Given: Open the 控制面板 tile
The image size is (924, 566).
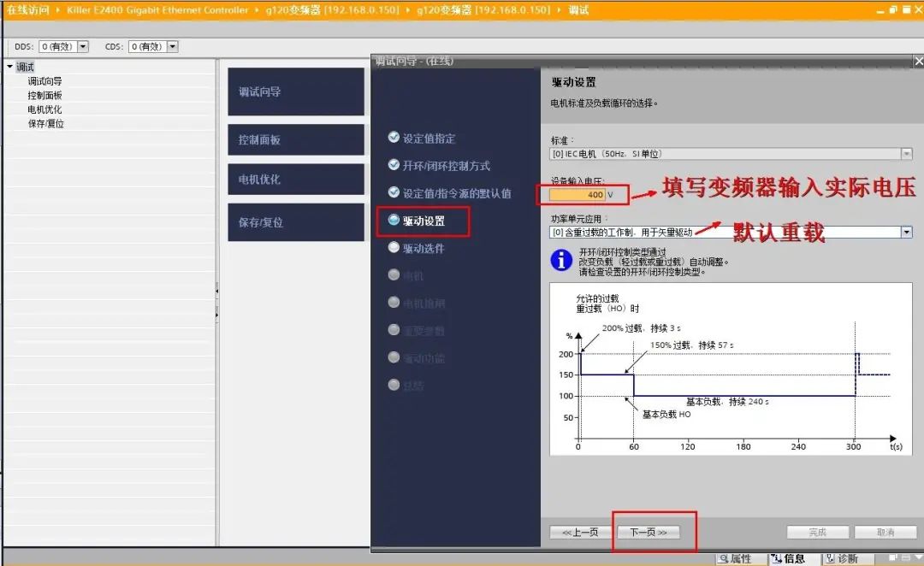Looking at the screenshot, I should pos(296,139).
